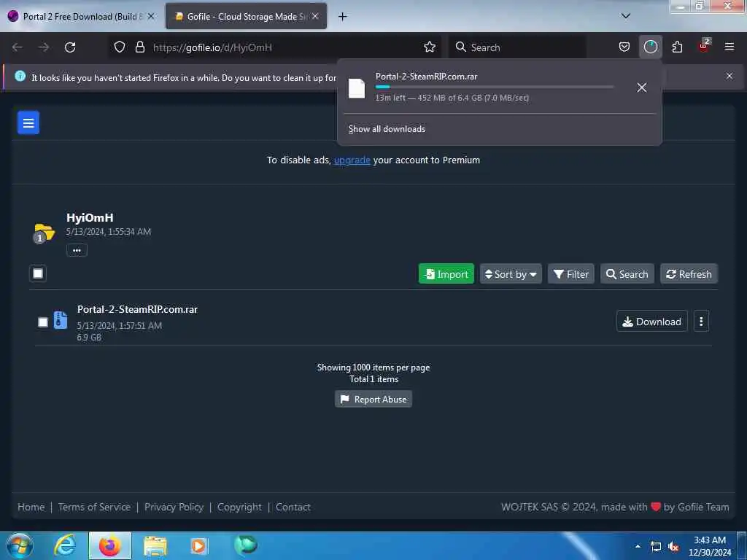Expand the system tray hidden icons arrow
Screen dimensions: 747x560
click(x=638, y=546)
